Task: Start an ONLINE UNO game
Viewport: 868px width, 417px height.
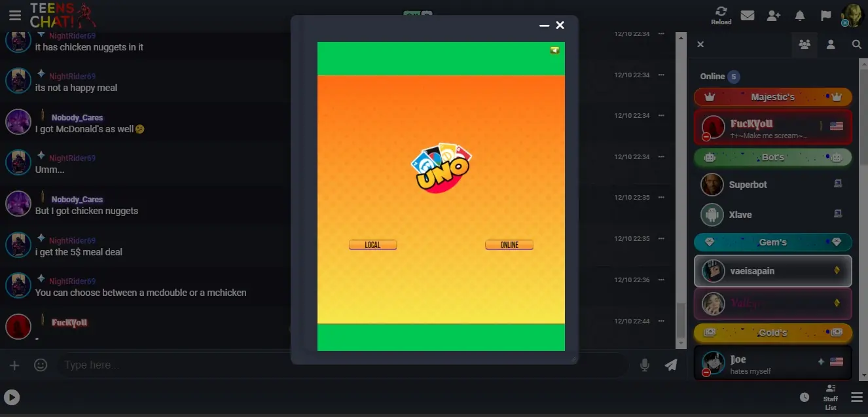Action: (x=509, y=245)
